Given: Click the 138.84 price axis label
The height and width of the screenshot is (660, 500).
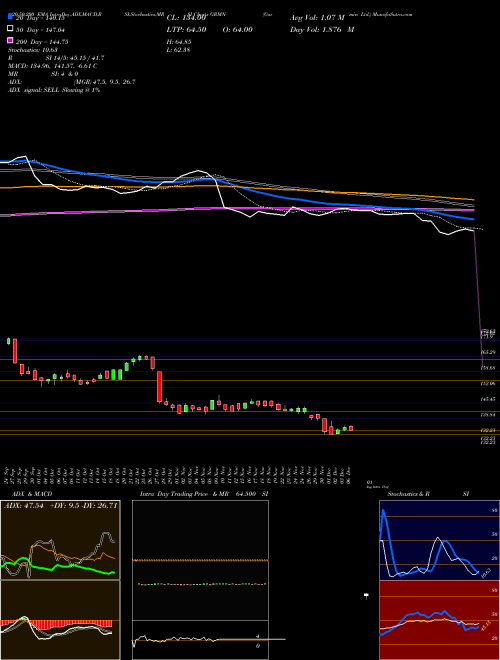Looking at the screenshot, I should tap(488, 415).
